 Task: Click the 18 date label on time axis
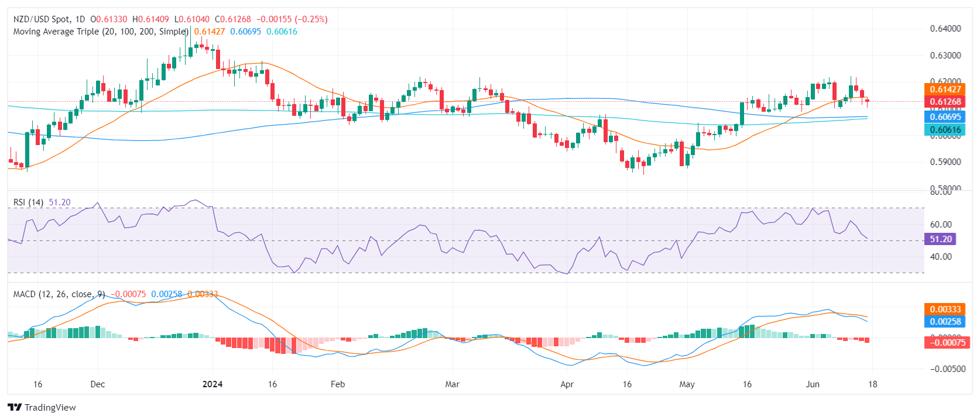[872, 384]
